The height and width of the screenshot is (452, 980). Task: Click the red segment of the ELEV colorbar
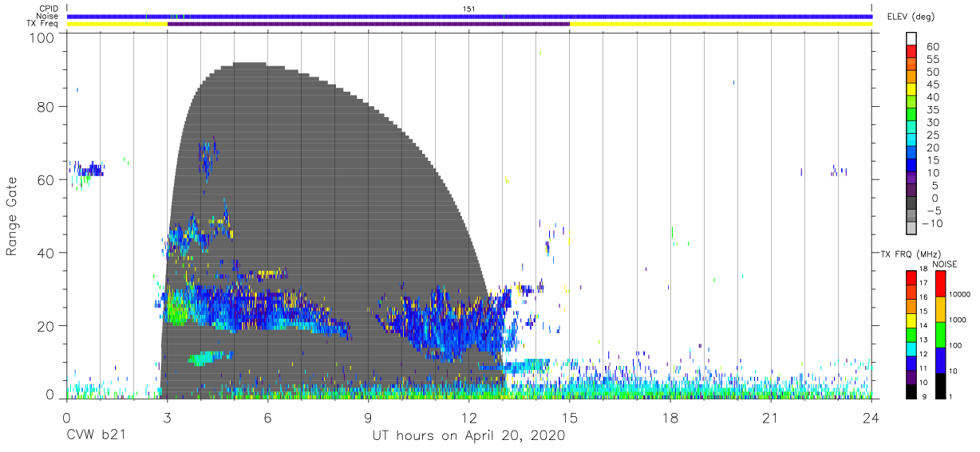coord(912,50)
